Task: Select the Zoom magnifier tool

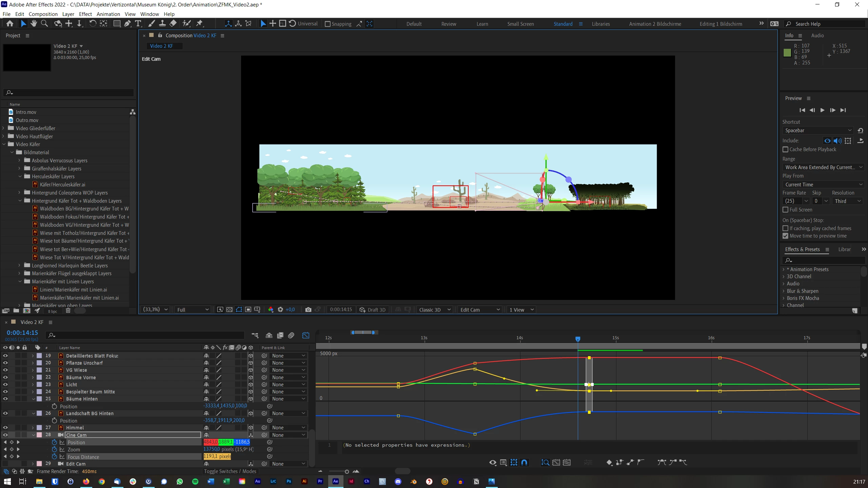Action: [44, 24]
